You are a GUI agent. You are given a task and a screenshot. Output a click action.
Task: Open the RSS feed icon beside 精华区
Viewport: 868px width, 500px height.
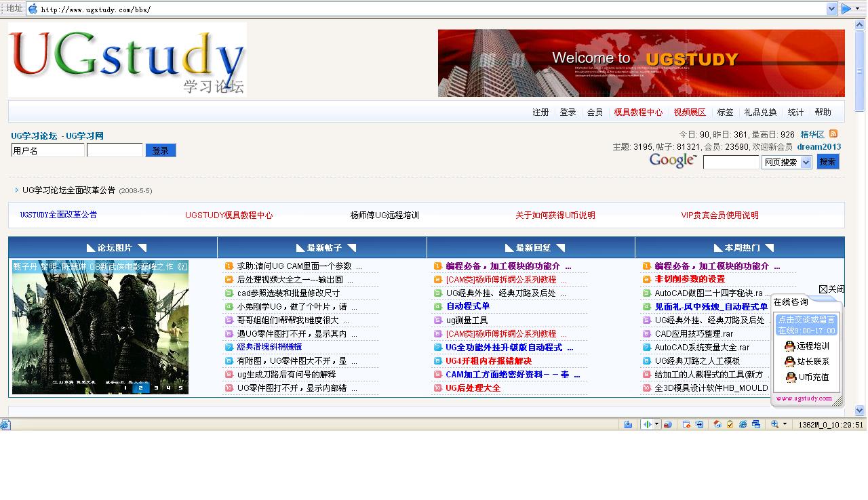coord(833,134)
